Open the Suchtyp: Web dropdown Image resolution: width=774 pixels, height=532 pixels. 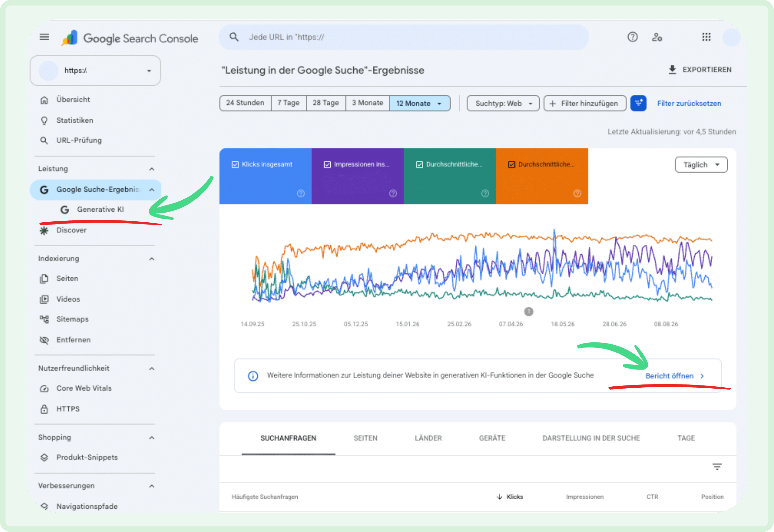(x=503, y=103)
